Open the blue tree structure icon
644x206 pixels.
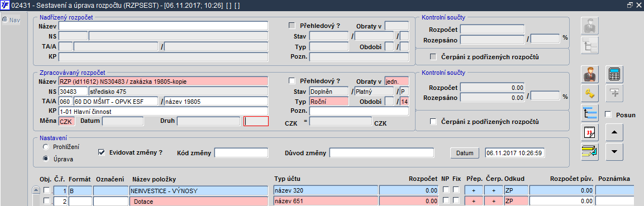coord(590,113)
